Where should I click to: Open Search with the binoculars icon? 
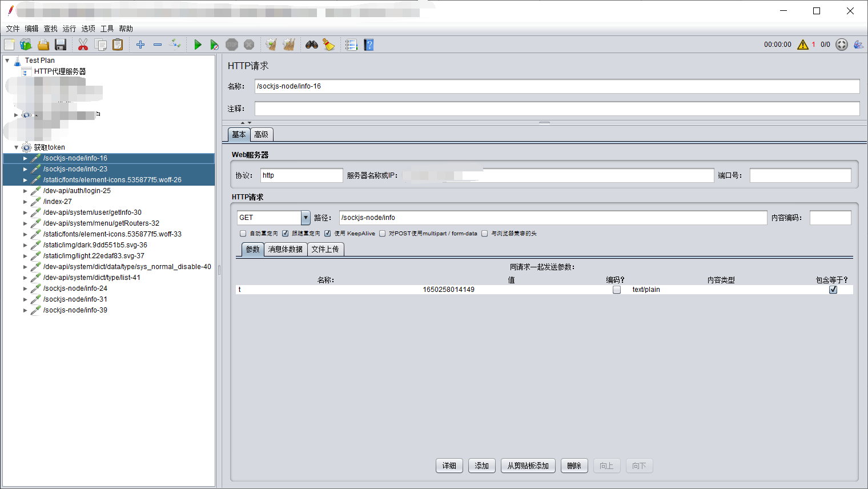[312, 45]
